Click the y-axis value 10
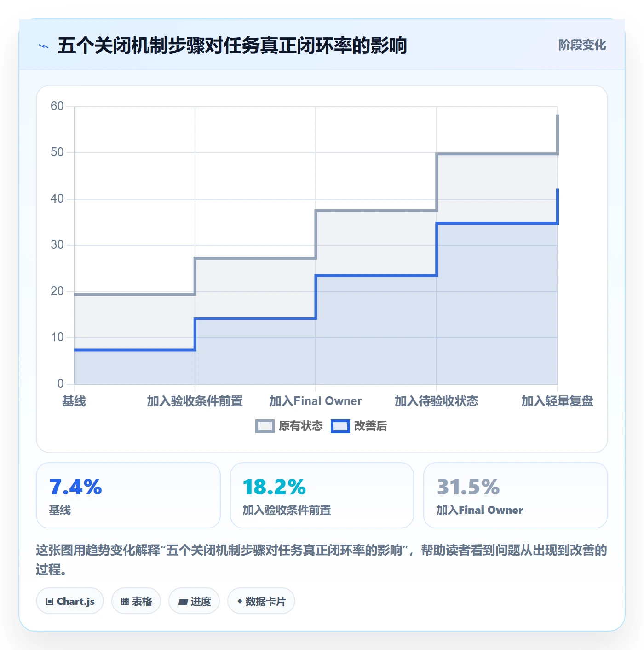This screenshot has height=650, width=644. [57, 337]
